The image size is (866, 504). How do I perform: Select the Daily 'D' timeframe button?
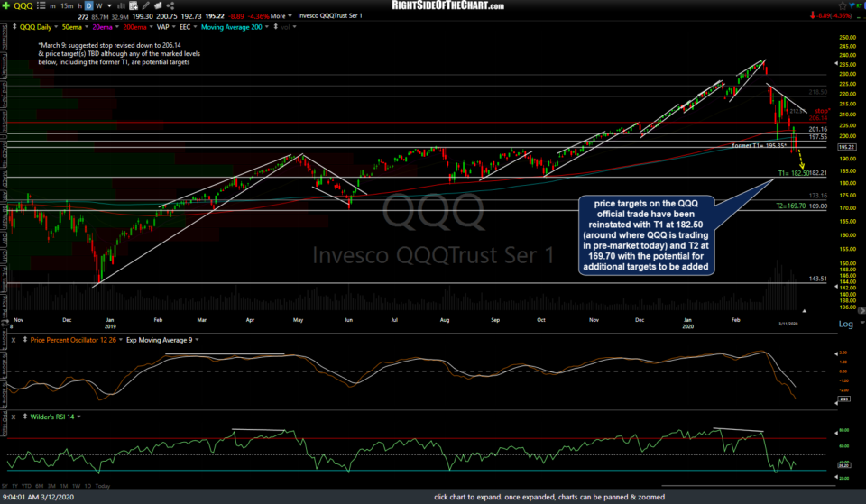89,6
